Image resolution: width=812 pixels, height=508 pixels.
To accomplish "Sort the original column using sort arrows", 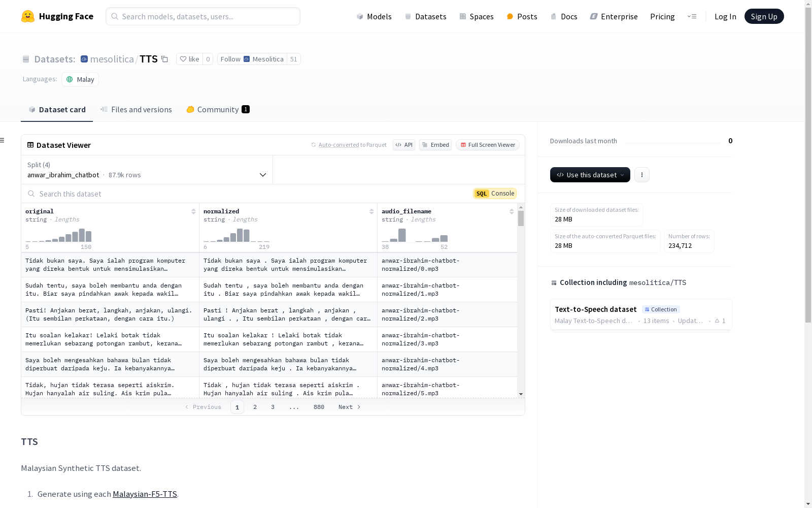I will point(193,211).
